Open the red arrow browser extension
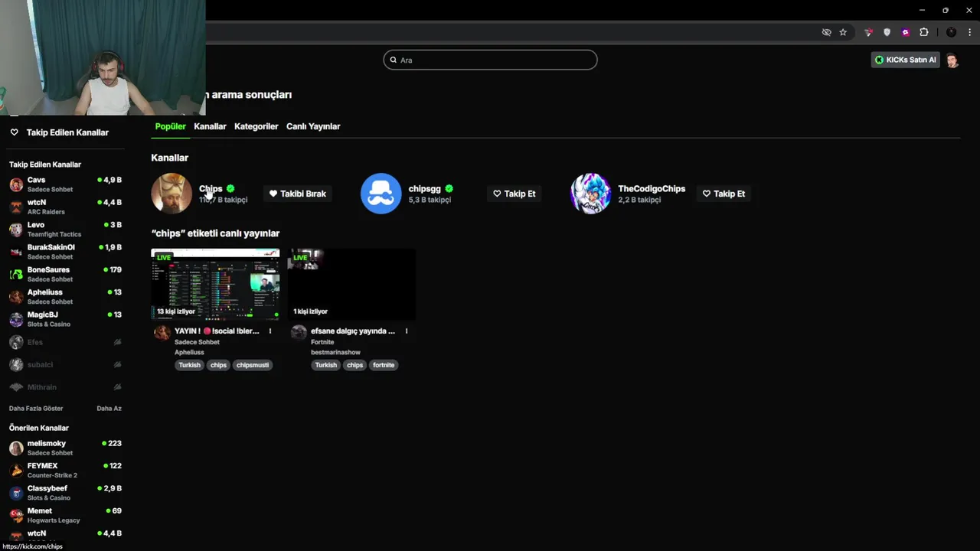The height and width of the screenshot is (551, 980). (x=868, y=32)
